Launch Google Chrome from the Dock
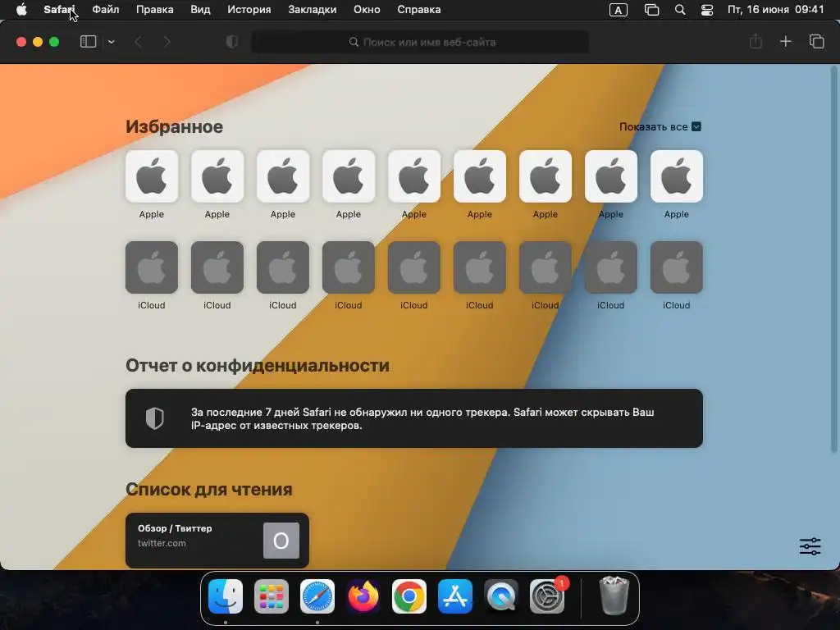Viewport: 840px width, 630px height. click(409, 596)
